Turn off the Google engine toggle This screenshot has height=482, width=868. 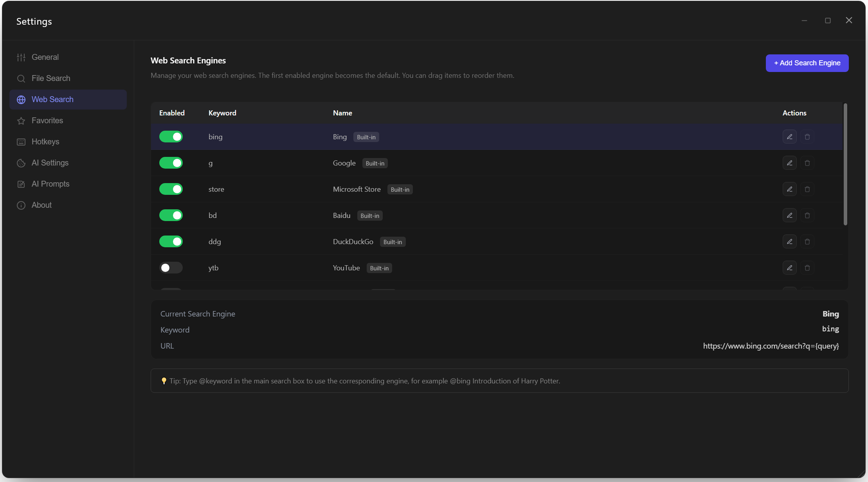[171, 163]
